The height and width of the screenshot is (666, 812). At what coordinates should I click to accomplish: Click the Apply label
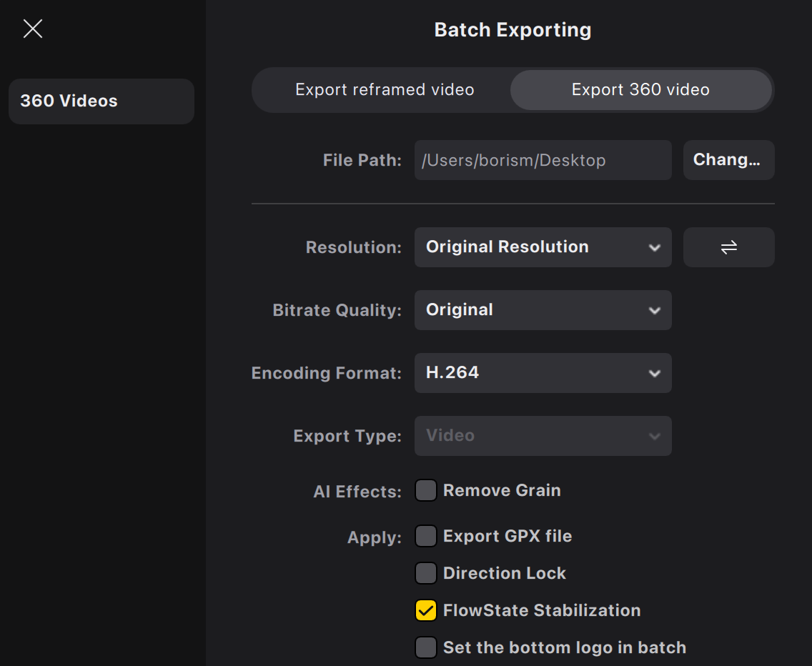click(375, 537)
